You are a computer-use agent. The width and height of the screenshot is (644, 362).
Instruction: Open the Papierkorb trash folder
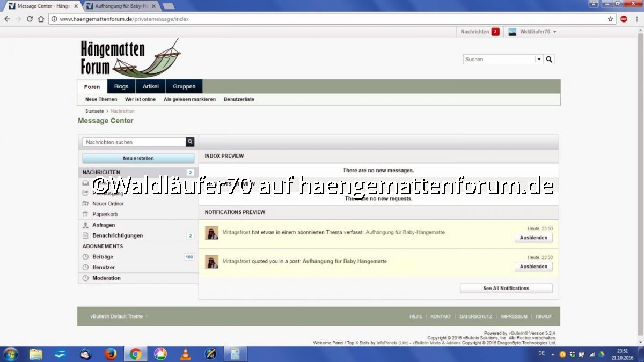tap(105, 214)
